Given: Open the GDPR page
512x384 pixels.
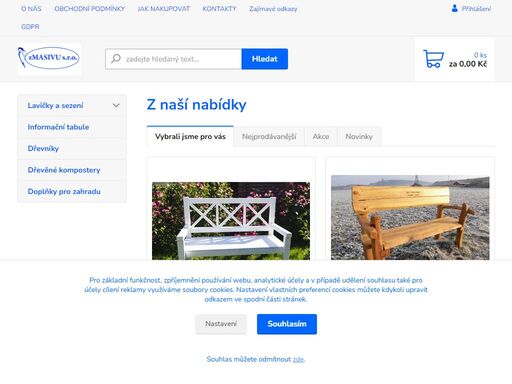Looking at the screenshot, I should click(30, 27).
